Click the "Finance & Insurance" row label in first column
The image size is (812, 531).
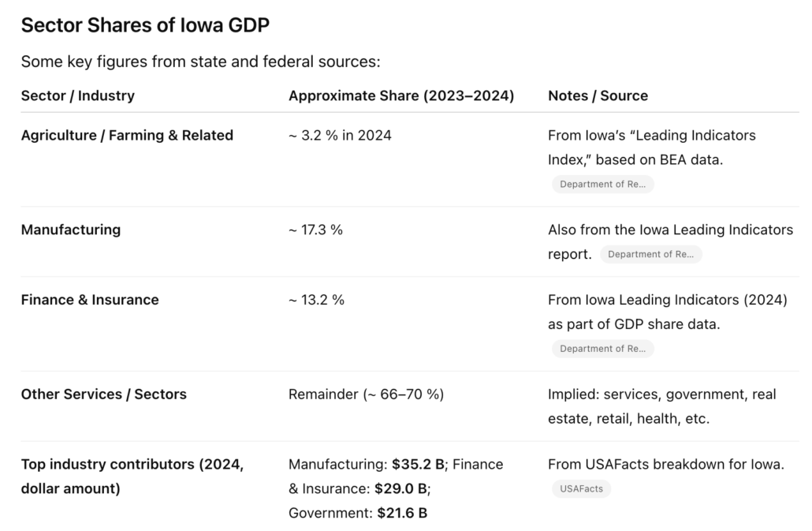90,300
